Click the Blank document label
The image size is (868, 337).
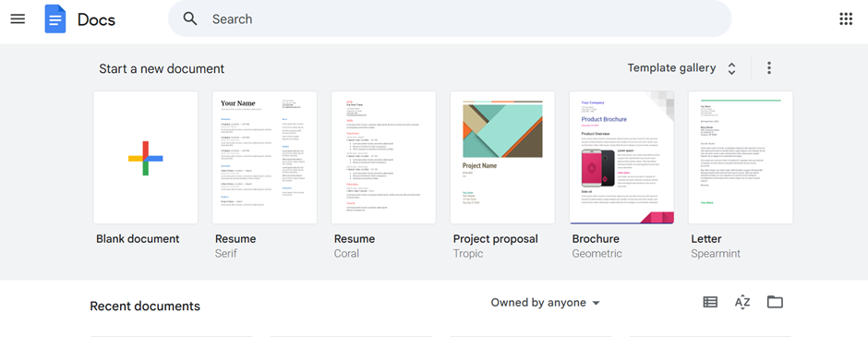138,239
